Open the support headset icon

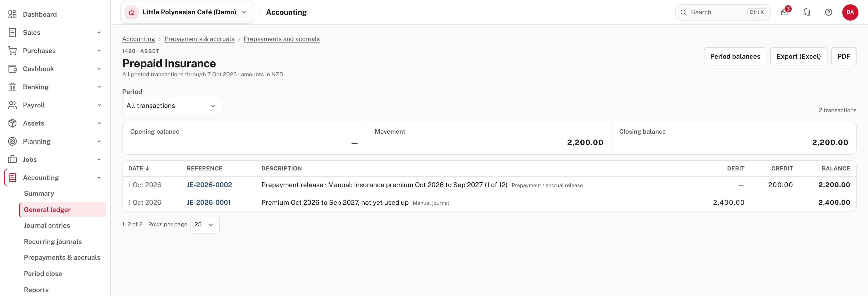(807, 12)
